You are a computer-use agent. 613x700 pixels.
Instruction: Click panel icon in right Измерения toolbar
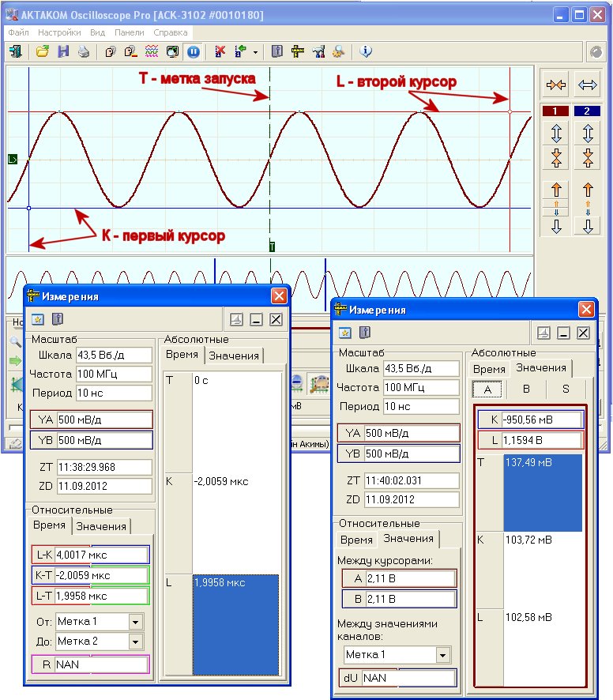tap(365, 333)
